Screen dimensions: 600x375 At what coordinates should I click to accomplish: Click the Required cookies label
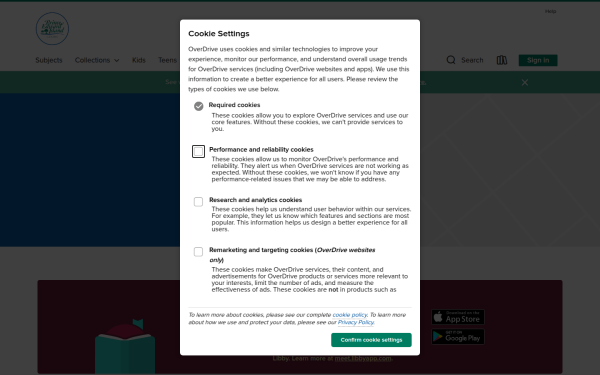coord(234,105)
